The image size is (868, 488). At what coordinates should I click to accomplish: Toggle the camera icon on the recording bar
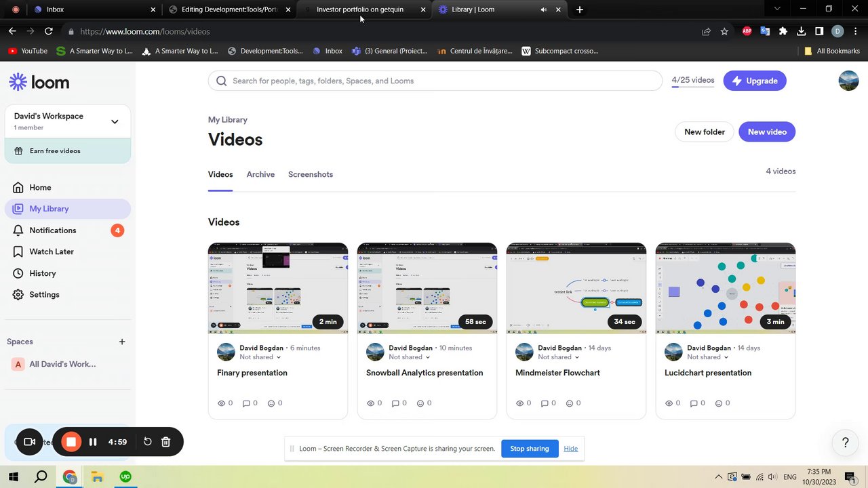click(x=29, y=442)
